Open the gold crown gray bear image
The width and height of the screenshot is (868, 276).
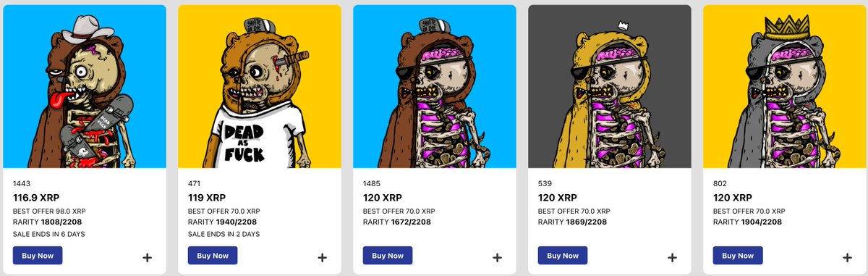click(x=785, y=87)
